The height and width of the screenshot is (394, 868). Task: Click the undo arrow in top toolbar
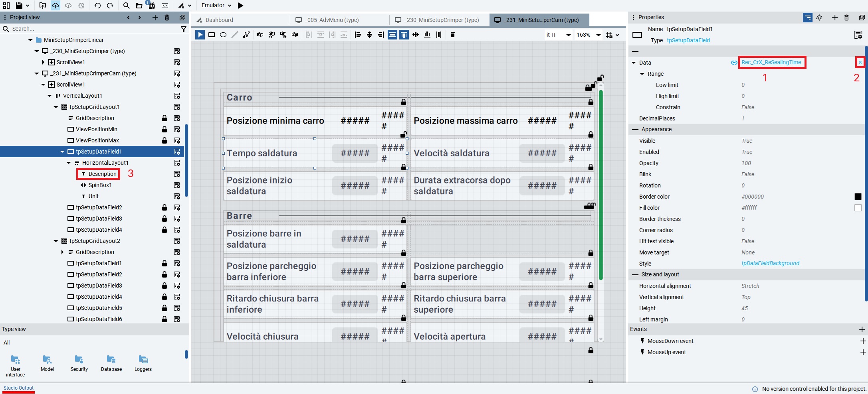pos(97,6)
